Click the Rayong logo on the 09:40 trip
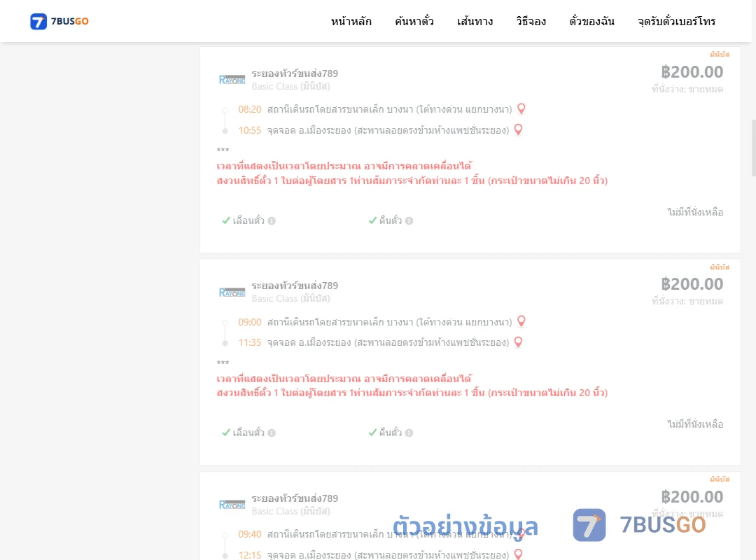 232,505
